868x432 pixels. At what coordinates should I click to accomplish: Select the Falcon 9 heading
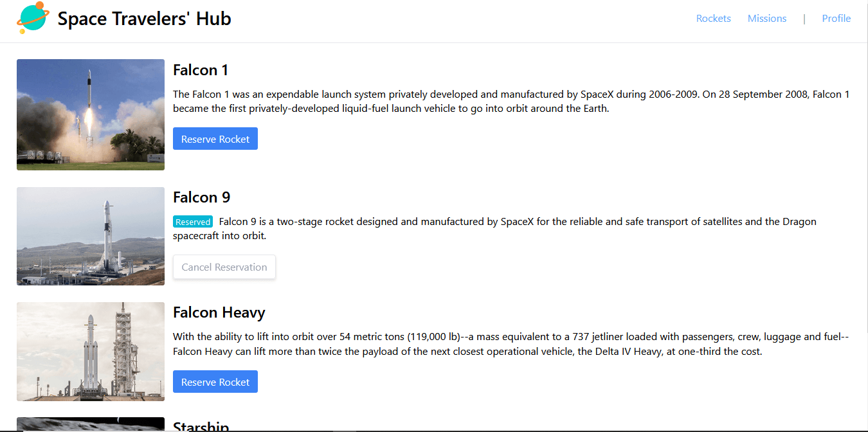coord(202,197)
